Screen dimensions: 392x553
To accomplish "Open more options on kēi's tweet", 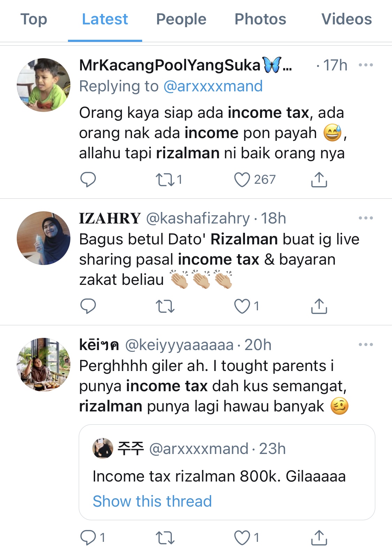I will click(366, 344).
